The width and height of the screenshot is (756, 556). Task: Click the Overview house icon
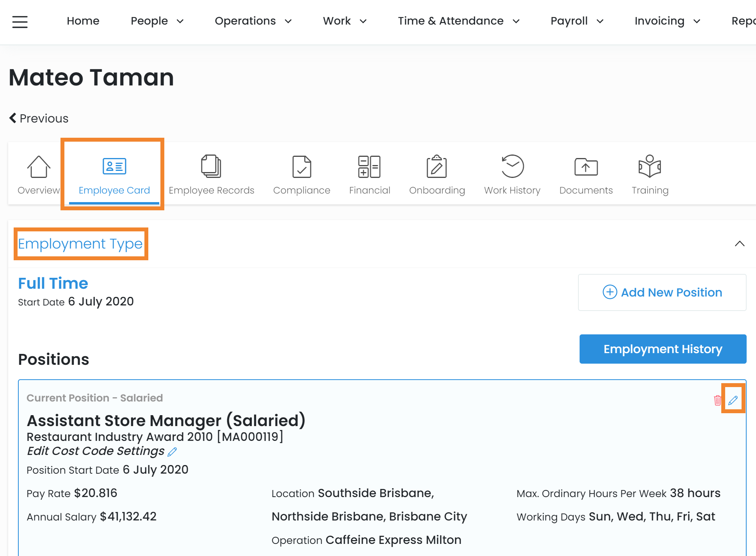39,167
